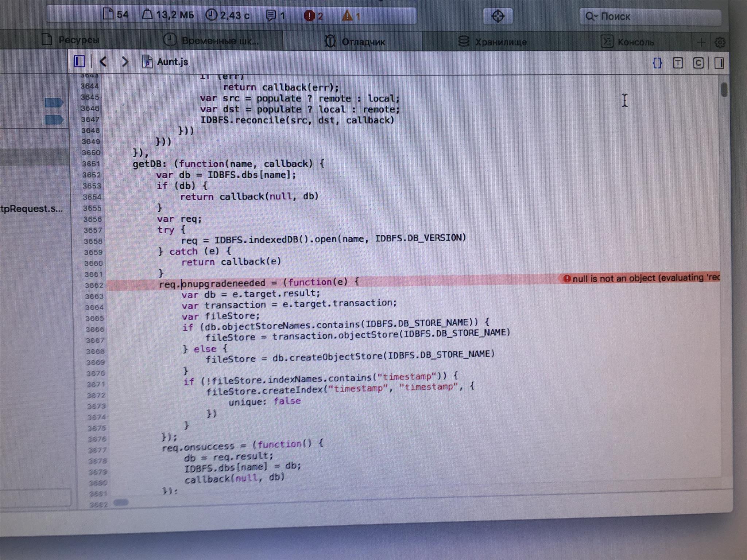Screen dimensions: 747x560
Task: Activate the element selection crosshair button
Action: (498, 16)
